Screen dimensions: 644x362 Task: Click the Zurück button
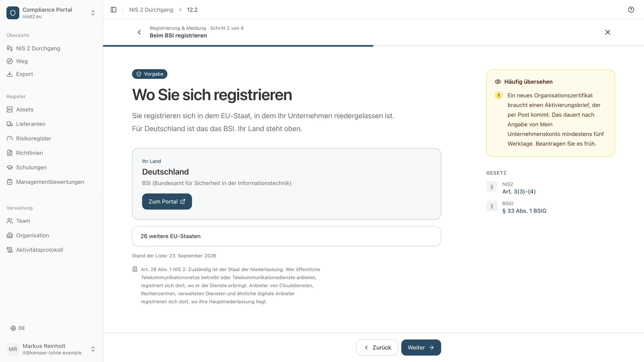click(377, 348)
